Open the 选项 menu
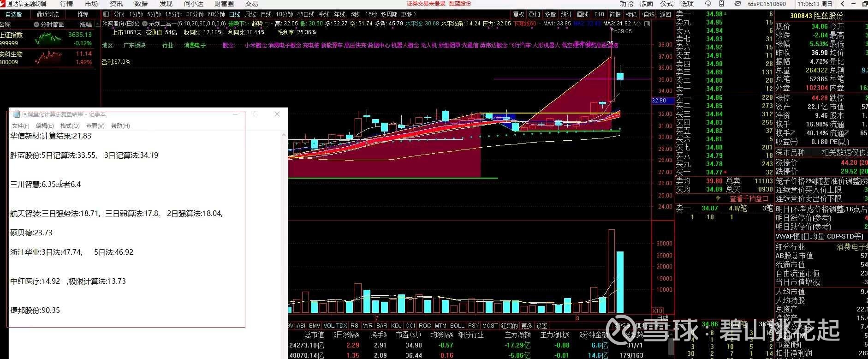Viewport: 868px width, 359px height. tap(687, 4)
